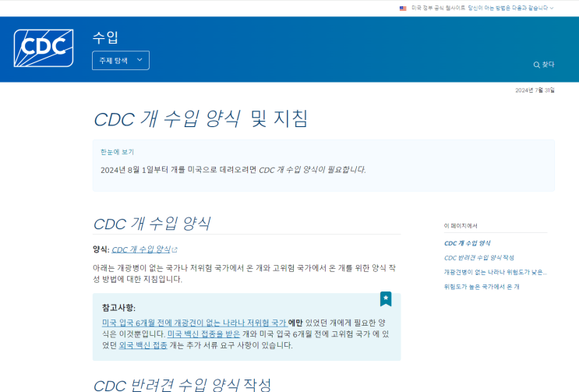Click the date text 2024년 7월 31일
The image size is (579, 392).
(535, 90)
